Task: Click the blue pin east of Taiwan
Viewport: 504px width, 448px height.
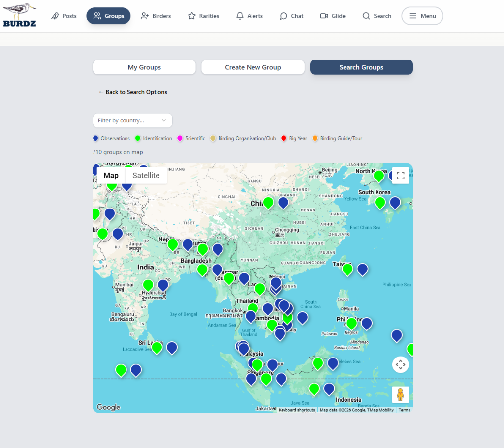Action: pyautogui.click(x=363, y=269)
